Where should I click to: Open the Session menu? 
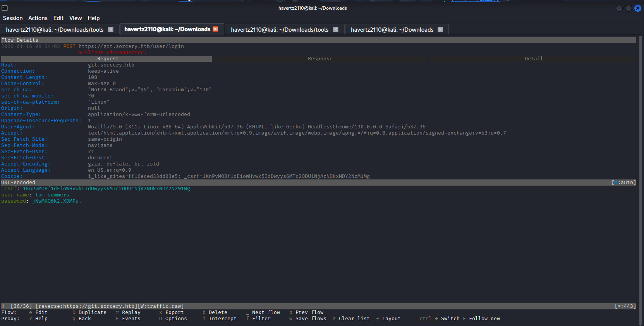13,18
